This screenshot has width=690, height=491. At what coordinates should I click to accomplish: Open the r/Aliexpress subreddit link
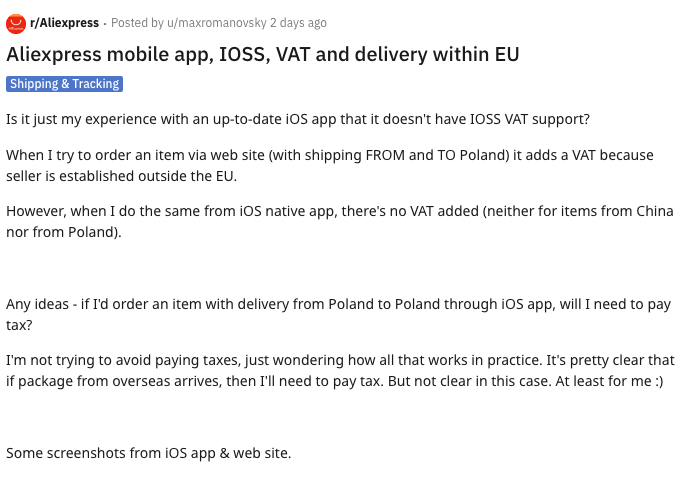coord(64,23)
